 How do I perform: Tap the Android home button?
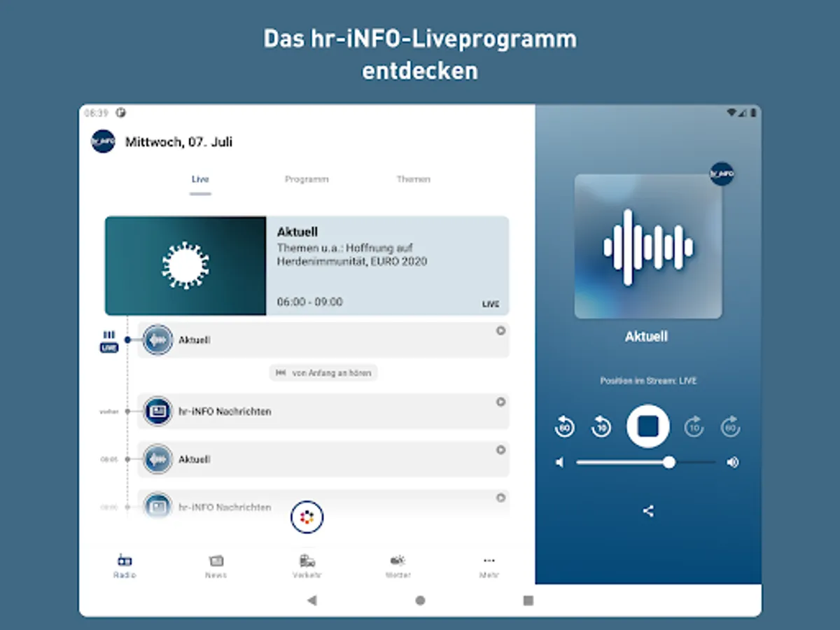420,600
